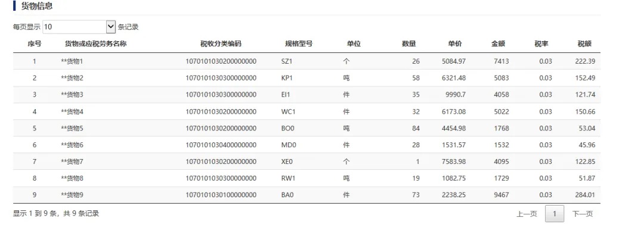Image resolution: width=644 pixels, height=230 pixels.
Task: Sort by 税收分类编码 column header
Action: (x=221, y=43)
